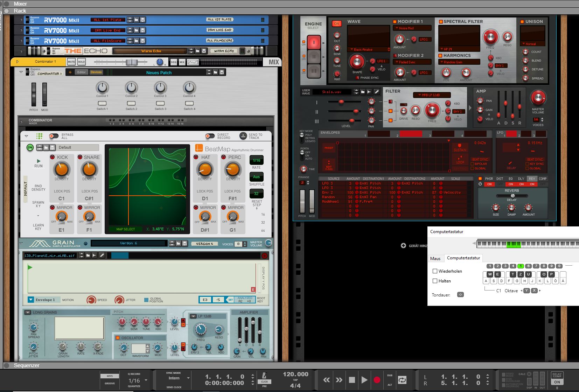Click the pencil edit-sample icon in Grain
The image size is (579, 392).
[x=102, y=255]
